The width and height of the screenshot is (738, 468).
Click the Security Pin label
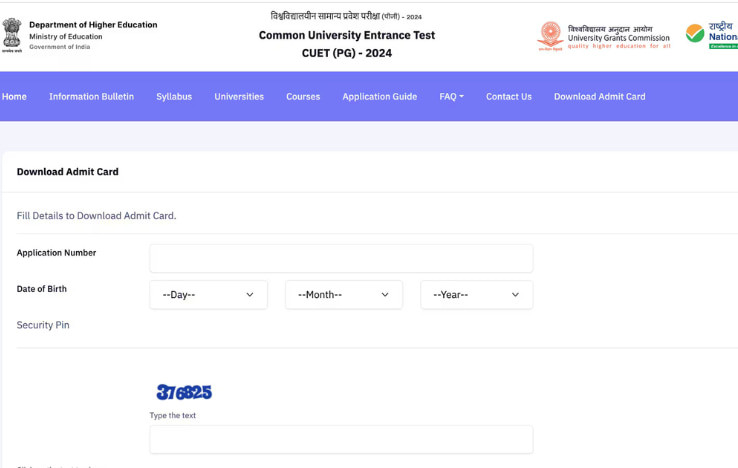[x=43, y=325]
